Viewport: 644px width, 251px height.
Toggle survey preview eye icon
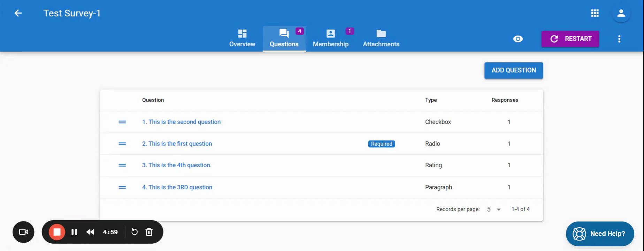tap(518, 39)
